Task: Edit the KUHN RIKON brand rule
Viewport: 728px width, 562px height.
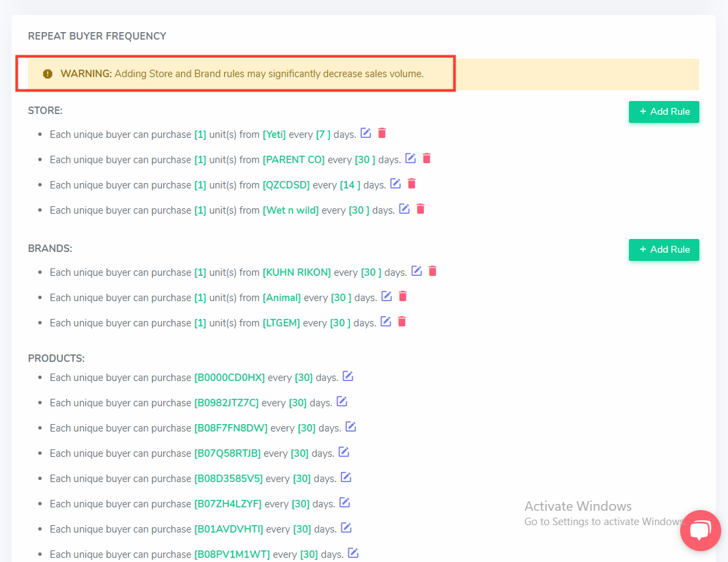Action: [417, 271]
